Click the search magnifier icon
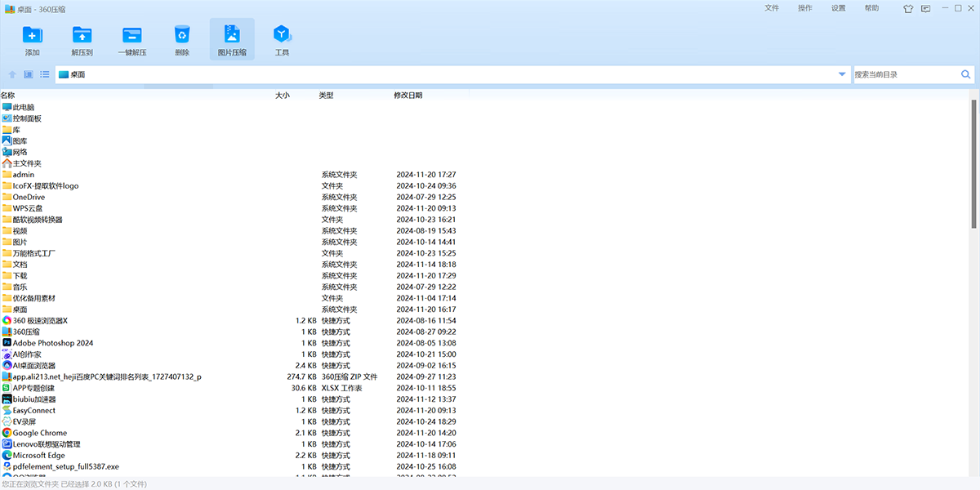This screenshot has height=490, width=980. (966, 74)
